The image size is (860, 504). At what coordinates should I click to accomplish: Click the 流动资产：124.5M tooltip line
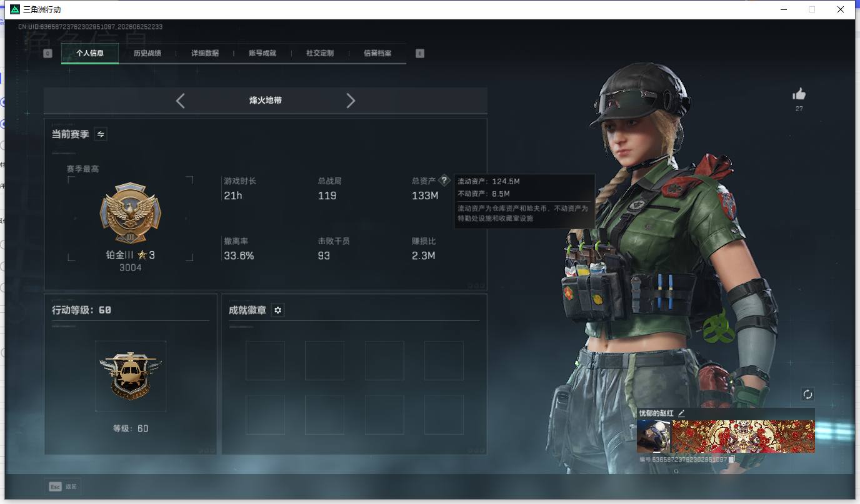(x=489, y=182)
